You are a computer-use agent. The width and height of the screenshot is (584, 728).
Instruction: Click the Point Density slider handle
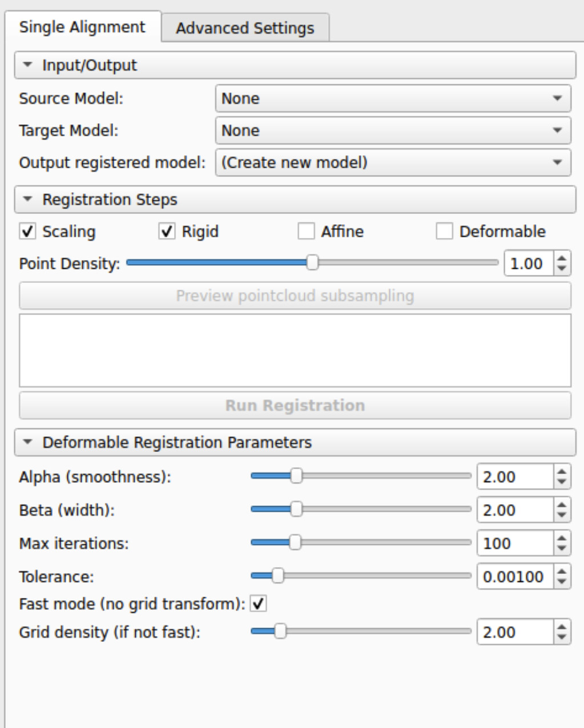coord(312,263)
